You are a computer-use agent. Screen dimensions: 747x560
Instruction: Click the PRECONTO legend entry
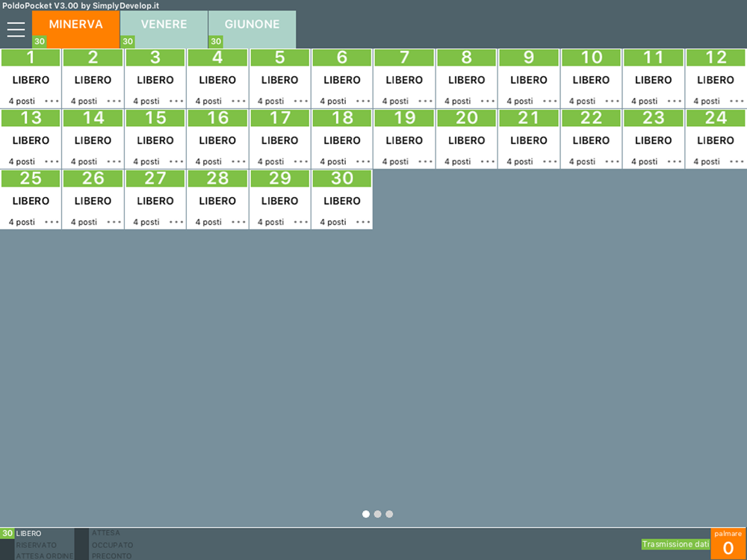111,556
